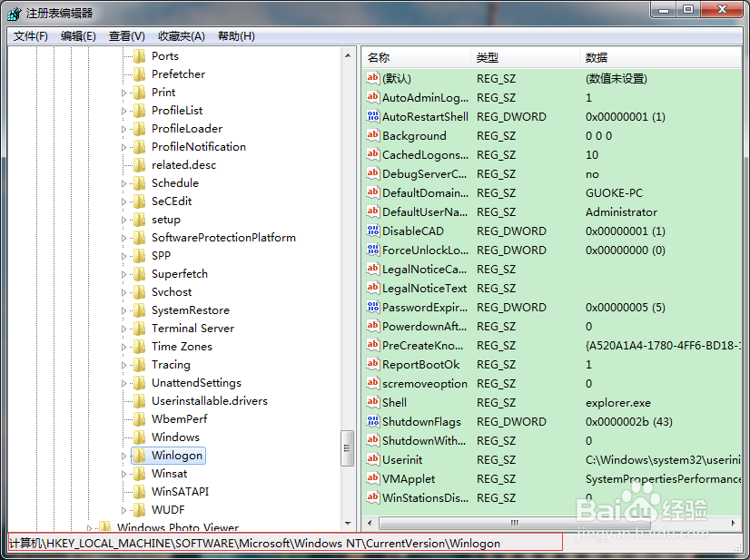Click the Registry Editor icon in title bar
The width and height of the screenshot is (750, 560).
pos(13,13)
